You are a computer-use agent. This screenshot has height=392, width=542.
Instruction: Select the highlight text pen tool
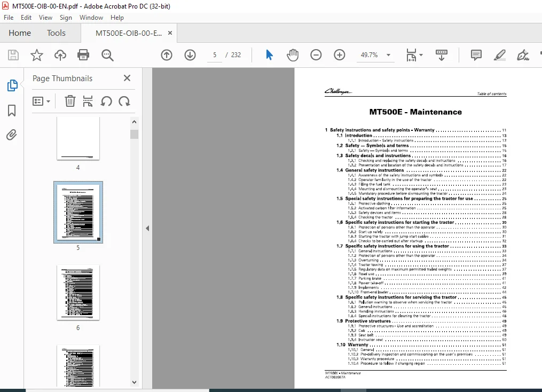tap(499, 55)
